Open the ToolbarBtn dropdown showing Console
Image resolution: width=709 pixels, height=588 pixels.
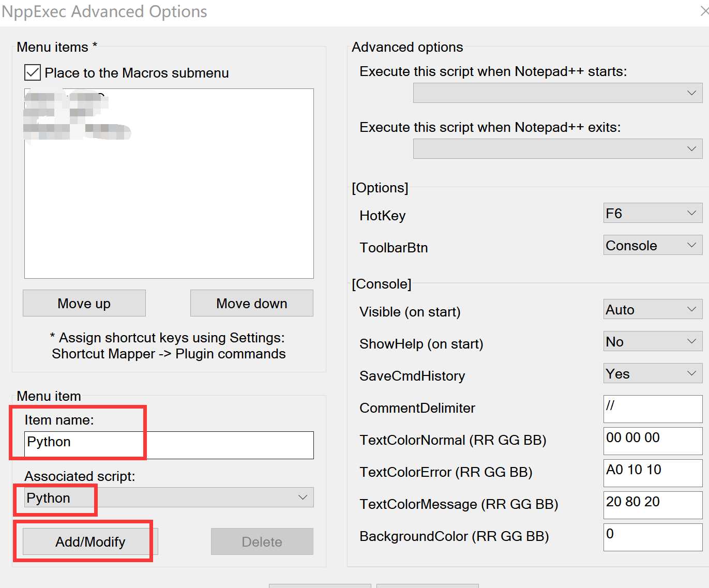(x=652, y=245)
